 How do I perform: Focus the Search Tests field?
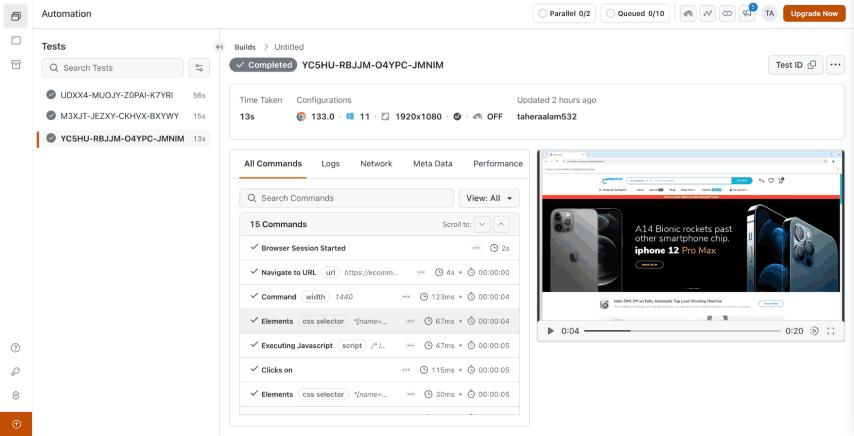[113, 68]
